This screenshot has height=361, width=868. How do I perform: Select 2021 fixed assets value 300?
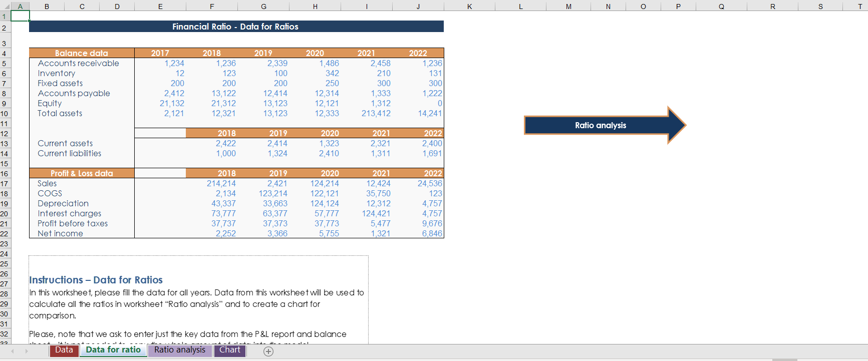coord(384,83)
